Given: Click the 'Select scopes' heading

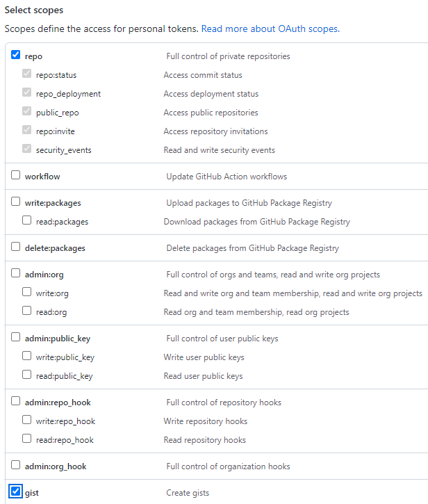Looking at the screenshot, I should 34,10.
